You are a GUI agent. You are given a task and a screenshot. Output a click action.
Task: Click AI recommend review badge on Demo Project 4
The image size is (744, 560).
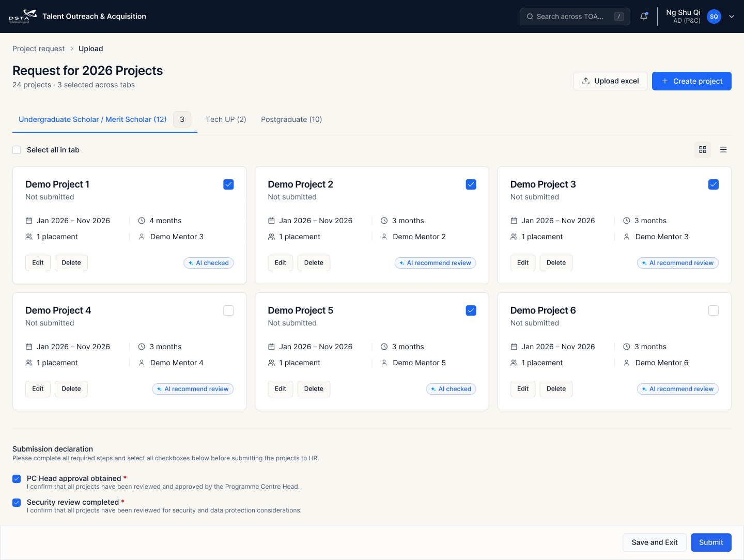[193, 389]
